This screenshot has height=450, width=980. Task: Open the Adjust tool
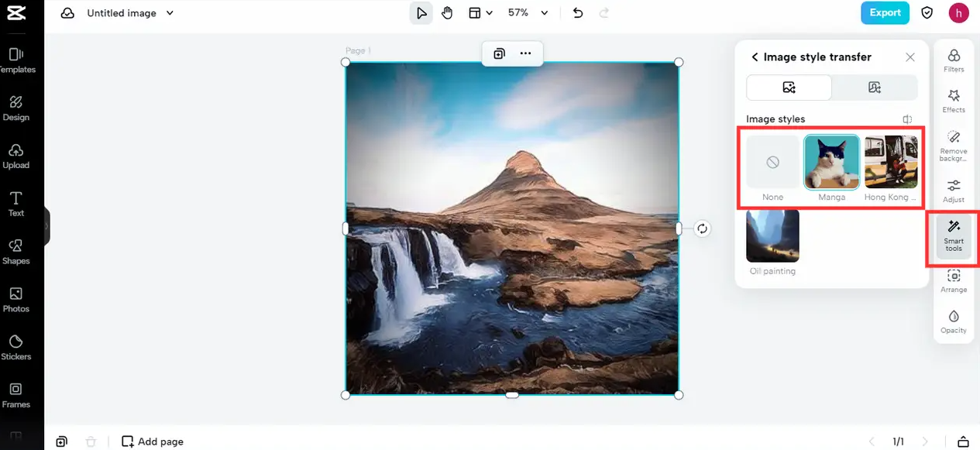tap(954, 191)
